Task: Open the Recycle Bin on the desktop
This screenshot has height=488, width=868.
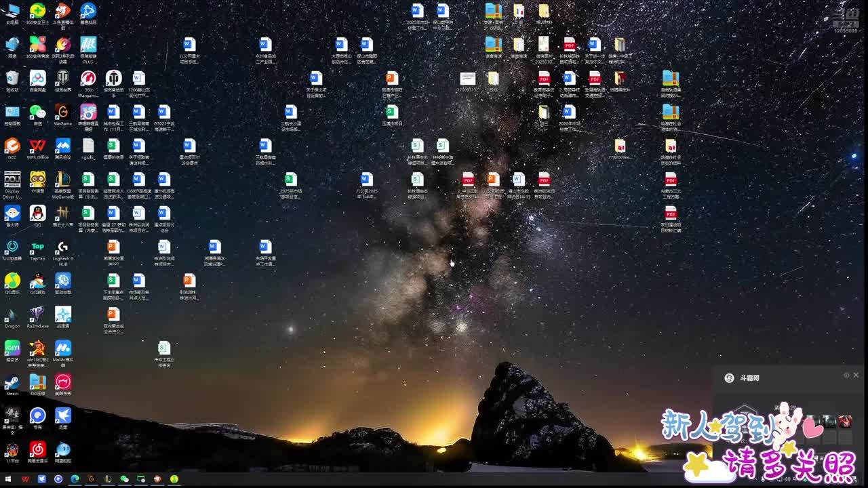Action: point(12,79)
